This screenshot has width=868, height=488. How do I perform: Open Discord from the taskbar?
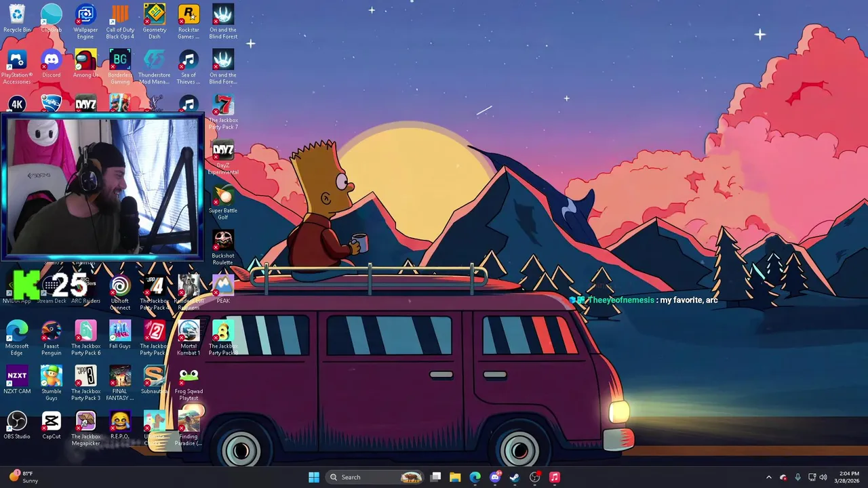pyautogui.click(x=495, y=477)
